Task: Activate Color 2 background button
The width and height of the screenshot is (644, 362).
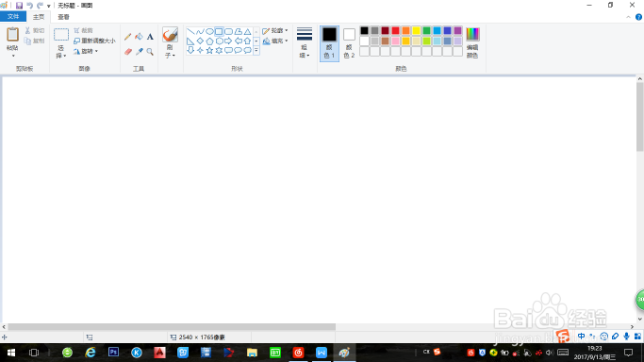Action: pos(349,43)
